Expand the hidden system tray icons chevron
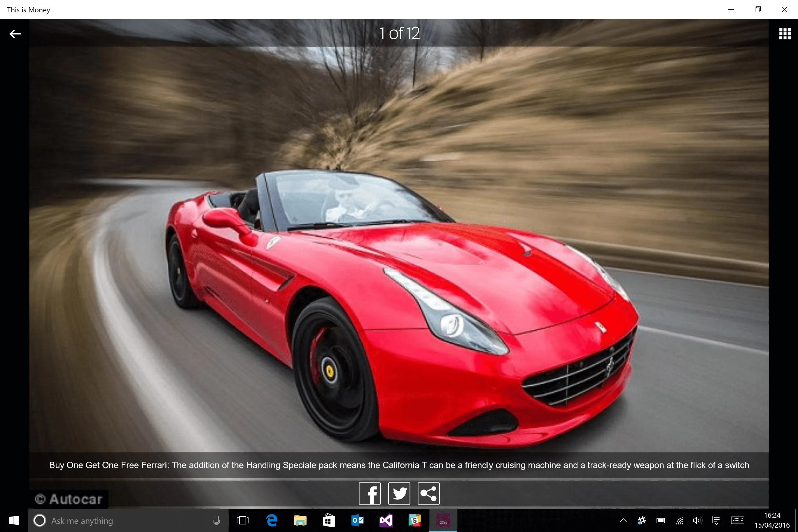The width and height of the screenshot is (798, 532). pos(623,520)
